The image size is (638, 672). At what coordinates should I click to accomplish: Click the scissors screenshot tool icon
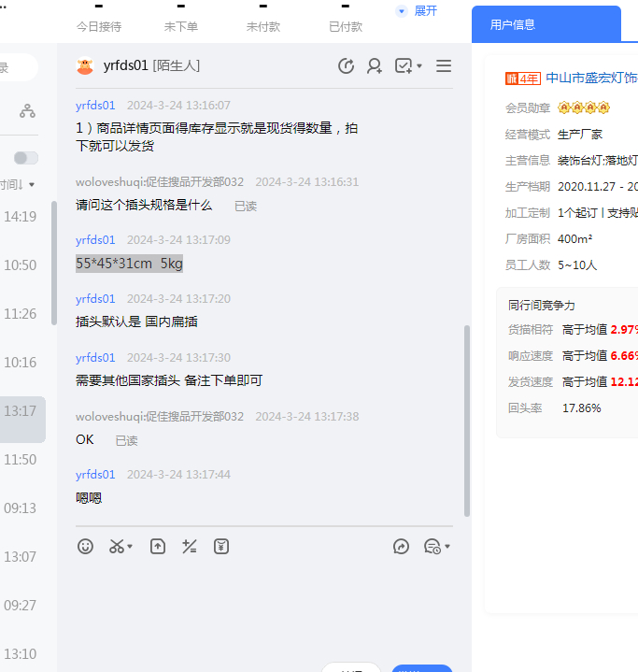[x=117, y=547]
